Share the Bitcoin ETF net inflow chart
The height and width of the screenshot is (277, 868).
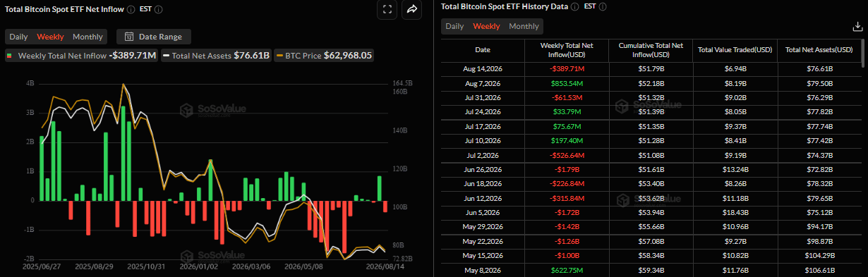click(412, 10)
